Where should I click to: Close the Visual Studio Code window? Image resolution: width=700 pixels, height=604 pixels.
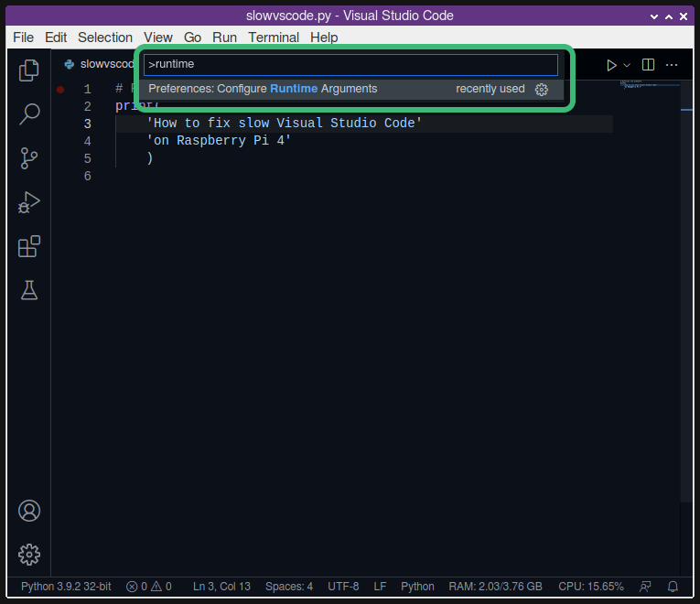click(684, 16)
